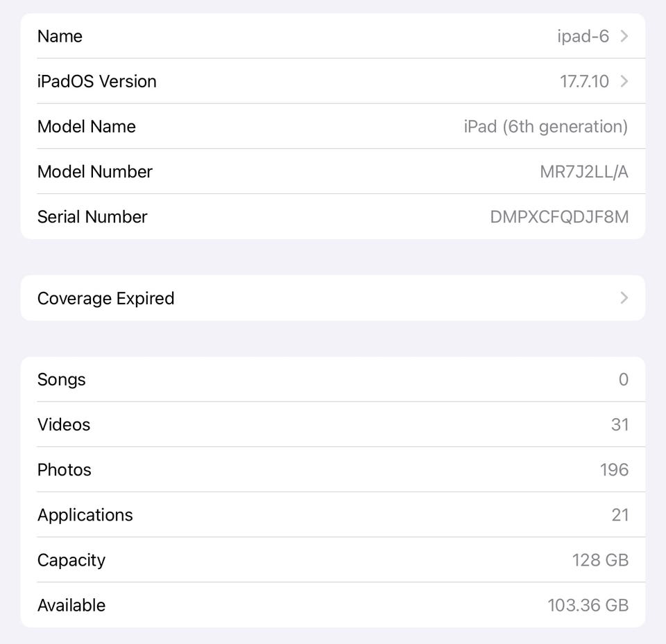
Task: Tap the Videos count 31
Action: pos(620,424)
